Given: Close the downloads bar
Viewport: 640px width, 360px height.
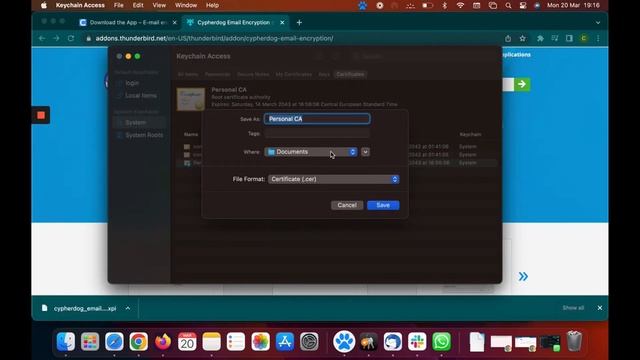Looking at the screenshot, I should [x=600, y=308].
